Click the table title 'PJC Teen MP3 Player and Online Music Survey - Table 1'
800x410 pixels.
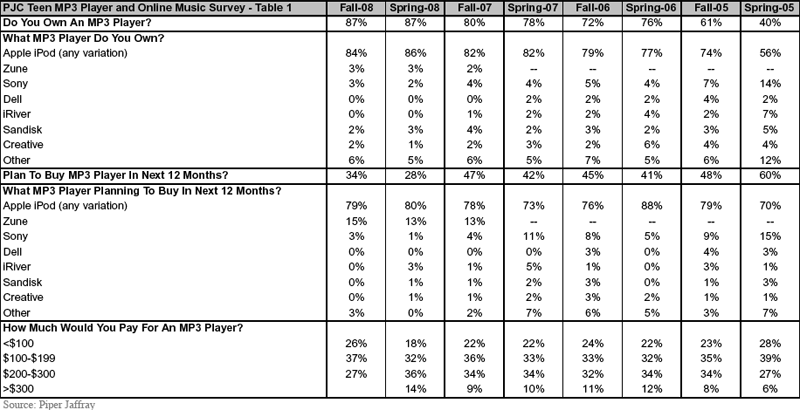pyautogui.click(x=145, y=8)
